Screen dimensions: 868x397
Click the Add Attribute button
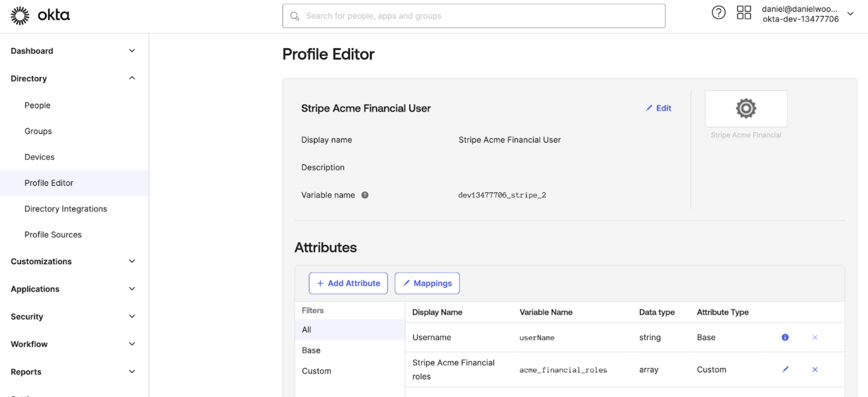tap(348, 283)
